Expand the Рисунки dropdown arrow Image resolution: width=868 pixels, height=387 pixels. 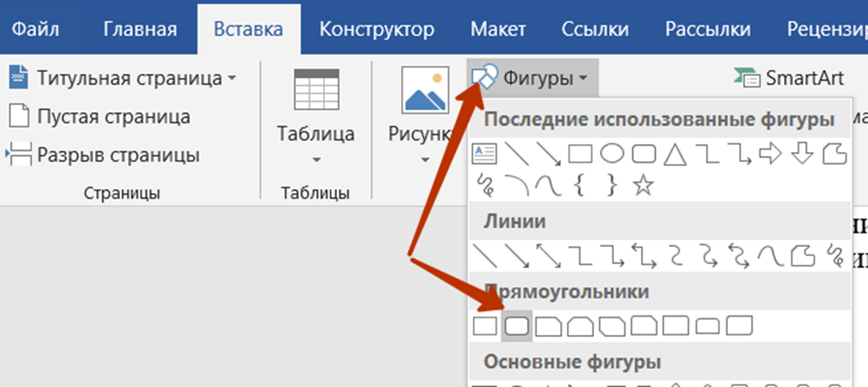[x=425, y=160]
